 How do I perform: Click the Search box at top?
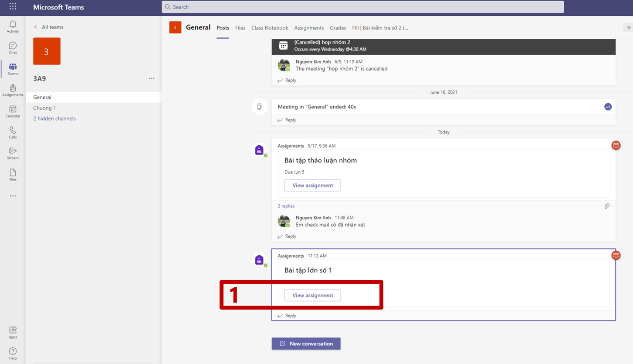click(362, 7)
